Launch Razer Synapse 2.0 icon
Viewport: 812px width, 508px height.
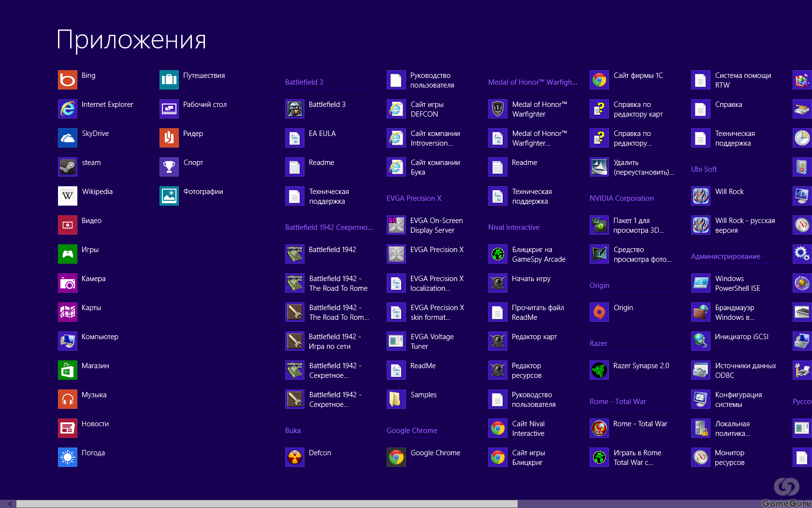coord(599,370)
